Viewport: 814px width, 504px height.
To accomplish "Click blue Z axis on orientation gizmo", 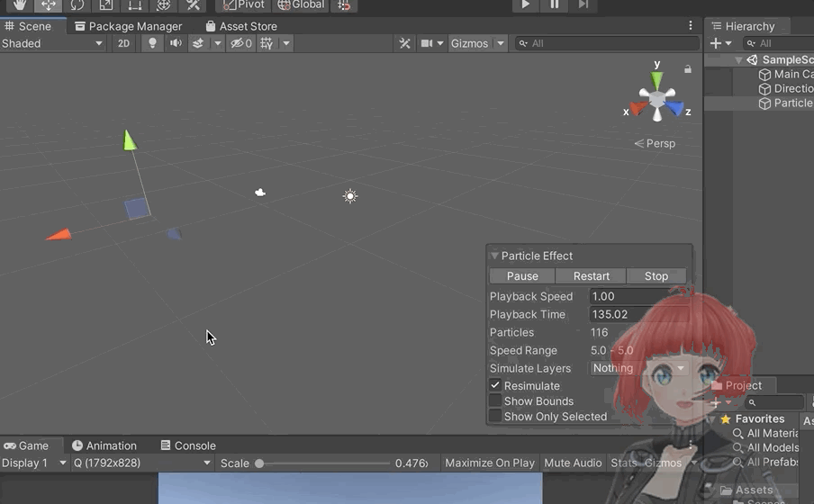I will coord(674,107).
